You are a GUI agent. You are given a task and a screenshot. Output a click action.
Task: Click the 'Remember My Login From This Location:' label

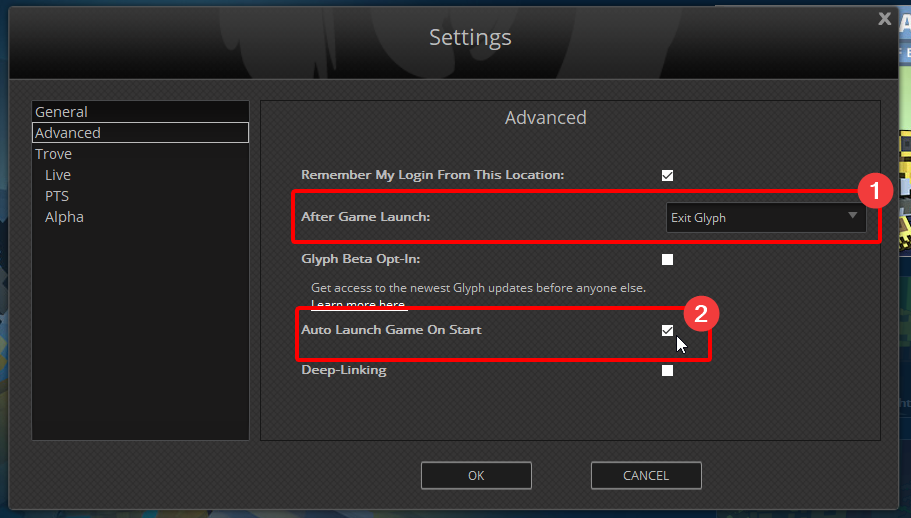(433, 175)
